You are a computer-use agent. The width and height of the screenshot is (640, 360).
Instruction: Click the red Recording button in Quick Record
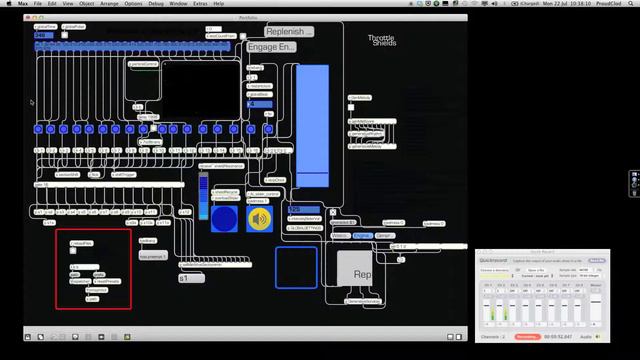(x=527, y=337)
